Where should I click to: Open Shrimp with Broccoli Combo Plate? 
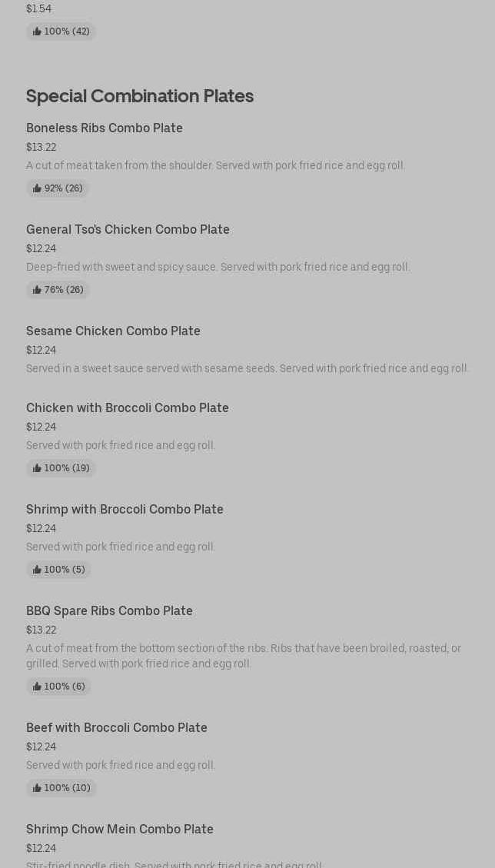tap(125, 509)
